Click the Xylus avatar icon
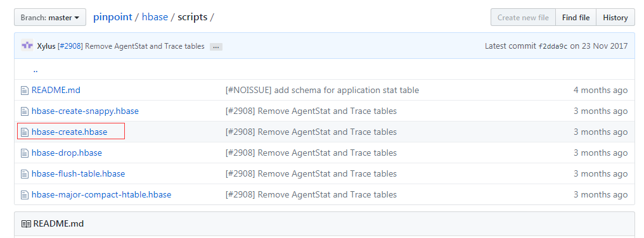644x238 pixels. (27, 46)
